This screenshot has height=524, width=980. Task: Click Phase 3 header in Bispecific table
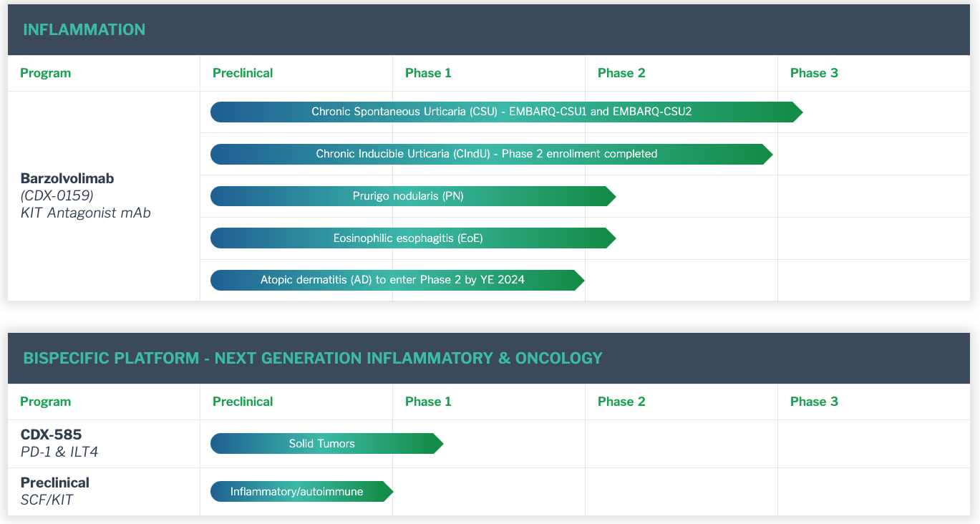[814, 402]
